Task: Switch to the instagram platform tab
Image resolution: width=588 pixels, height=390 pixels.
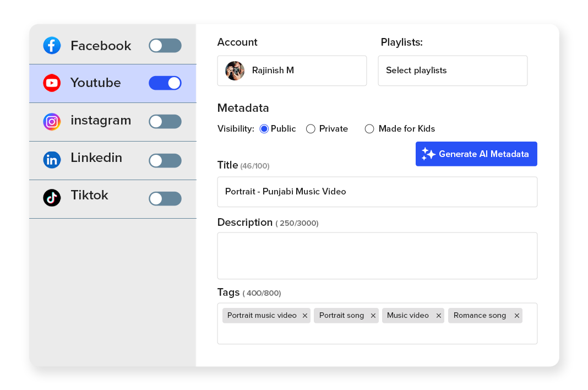Action: point(100,121)
